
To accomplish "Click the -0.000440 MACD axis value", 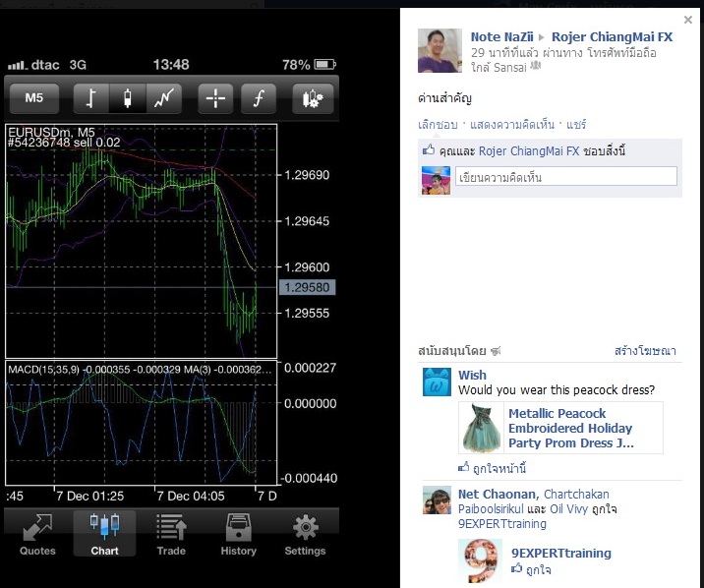I will [309, 478].
